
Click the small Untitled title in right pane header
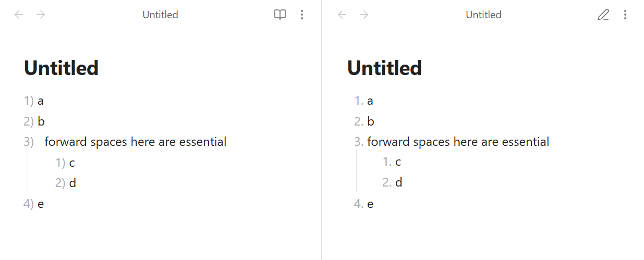tap(483, 15)
